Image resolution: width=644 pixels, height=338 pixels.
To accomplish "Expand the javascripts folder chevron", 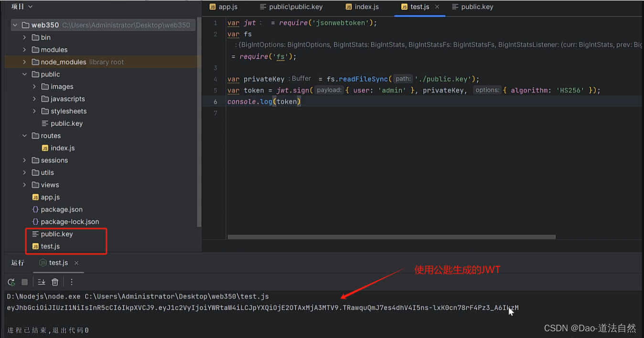I will [x=34, y=99].
